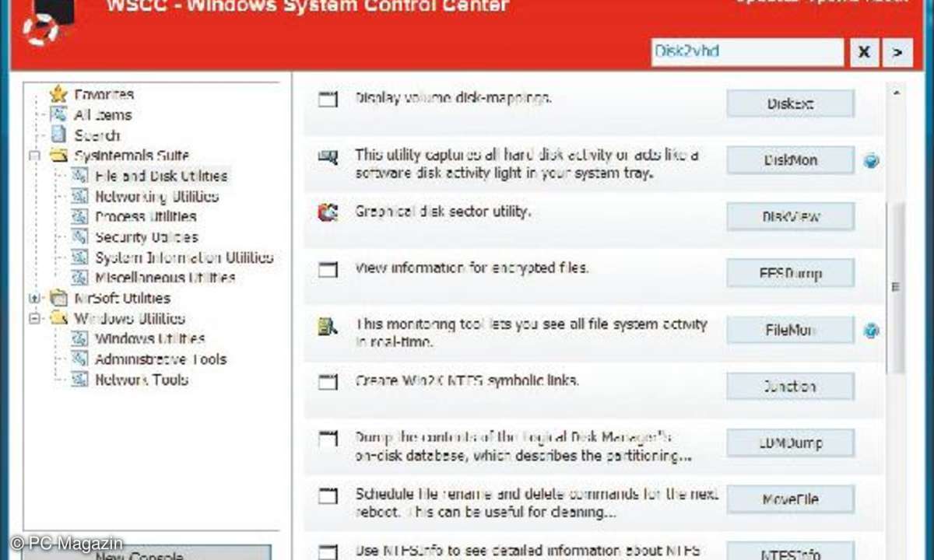This screenshot has height=560, width=934.
Task: Launch the EFSDump utility button
Action: [x=790, y=274]
